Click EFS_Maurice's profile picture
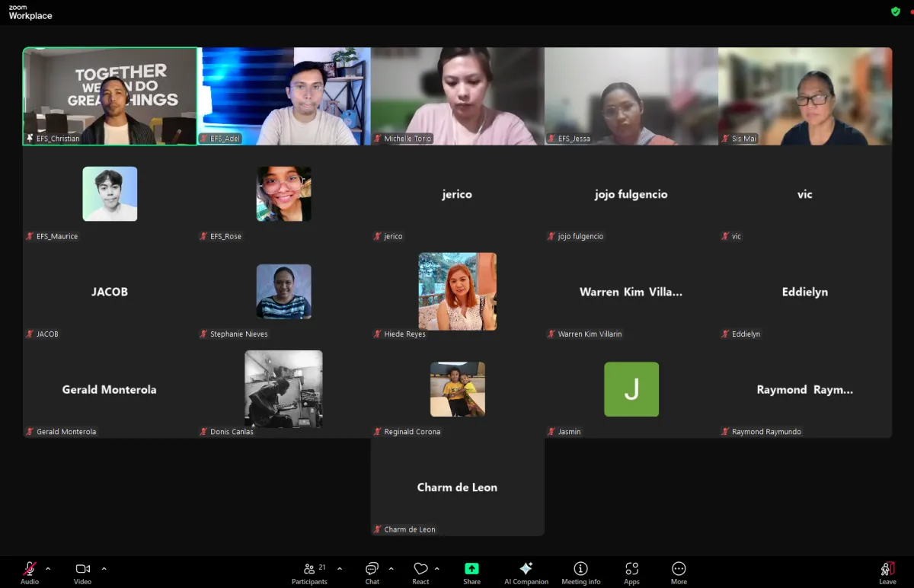The width and height of the screenshot is (914, 588). click(x=110, y=194)
